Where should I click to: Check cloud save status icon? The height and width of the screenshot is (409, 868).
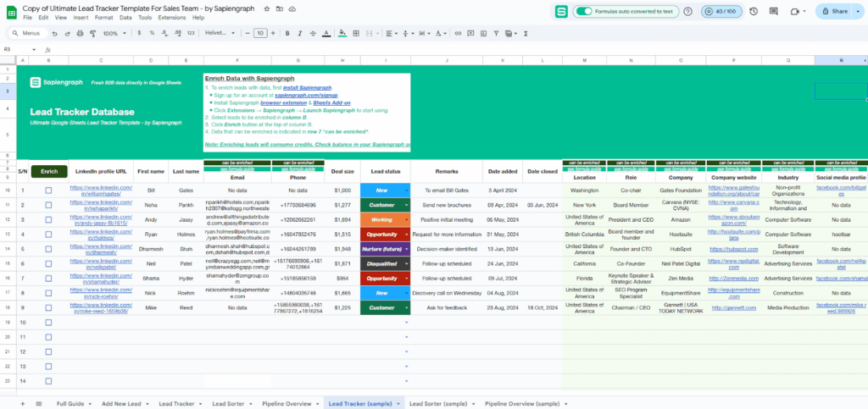point(292,9)
